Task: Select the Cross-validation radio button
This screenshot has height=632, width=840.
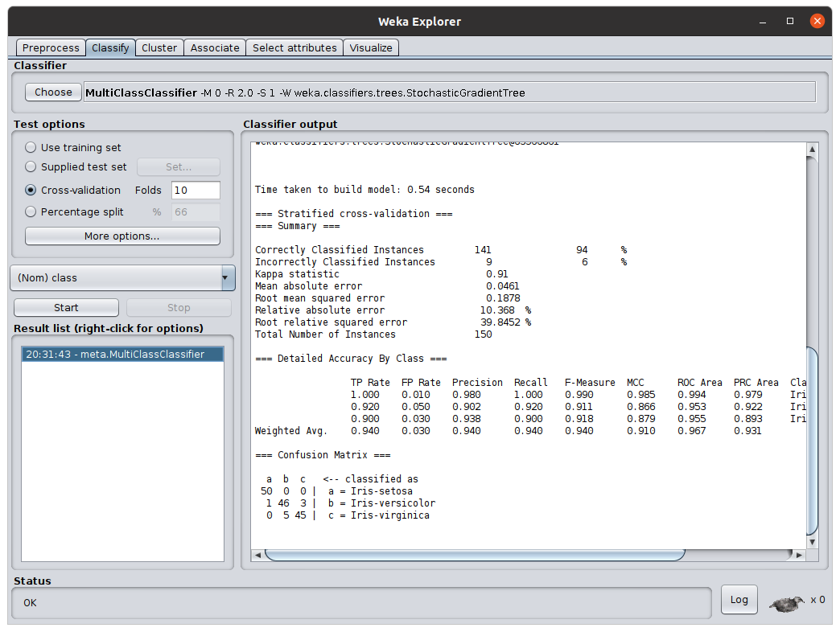Action: click(x=31, y=190)
